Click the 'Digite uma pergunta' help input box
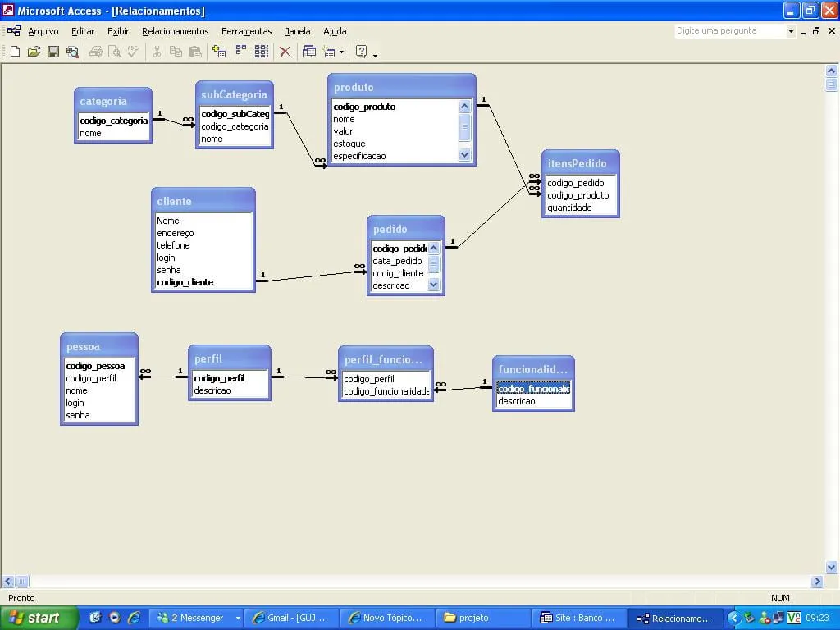840x630 pixels. (x=729, y=31)
